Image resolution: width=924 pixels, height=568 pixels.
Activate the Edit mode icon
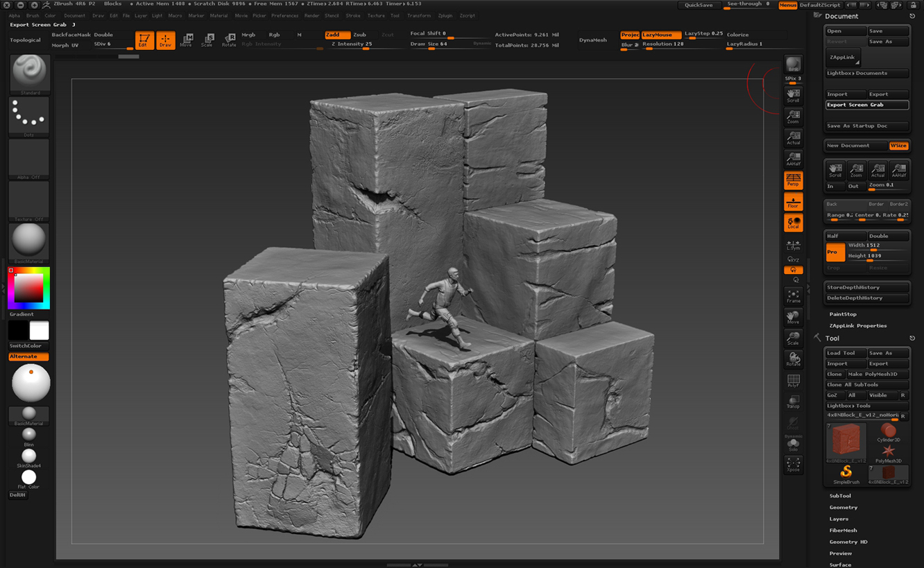tap(144, 40)
